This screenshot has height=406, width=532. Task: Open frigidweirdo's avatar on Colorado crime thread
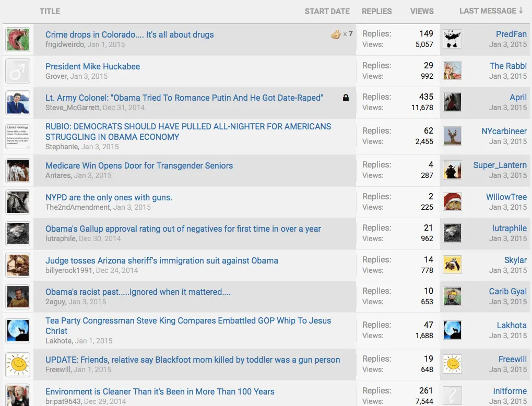tap(18, 40)
